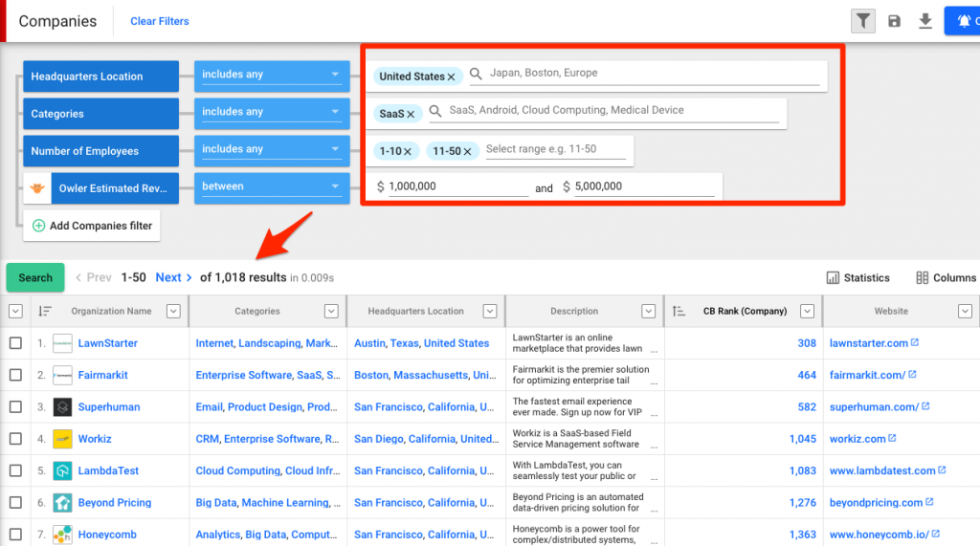Click the LambdaTest company logo
980x546 pixels.
click(62, 471)
